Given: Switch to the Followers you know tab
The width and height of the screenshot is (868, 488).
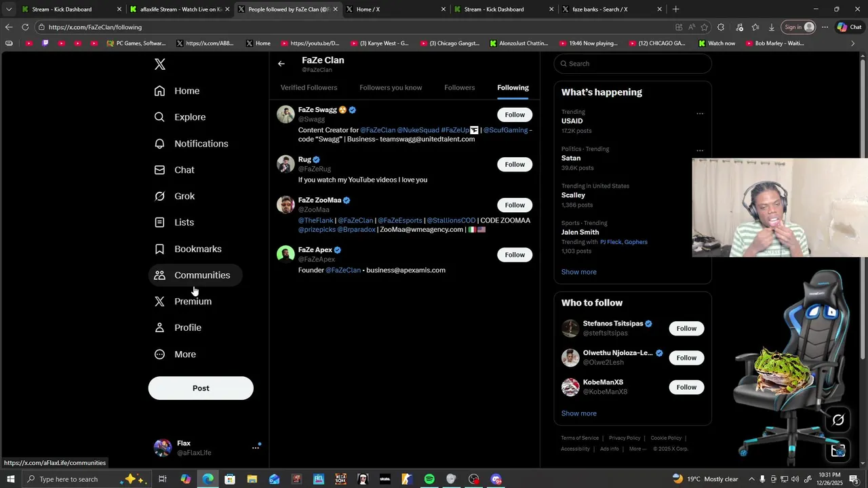Looking at the screenshot, I should coord(391,87).
